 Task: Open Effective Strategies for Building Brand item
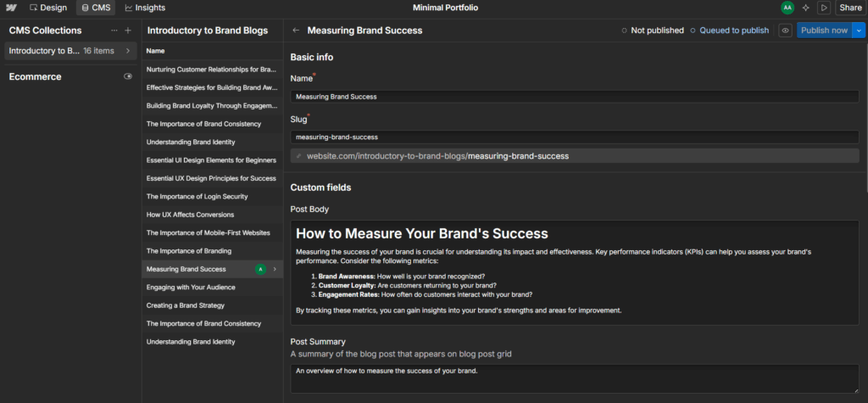[212, 87]
